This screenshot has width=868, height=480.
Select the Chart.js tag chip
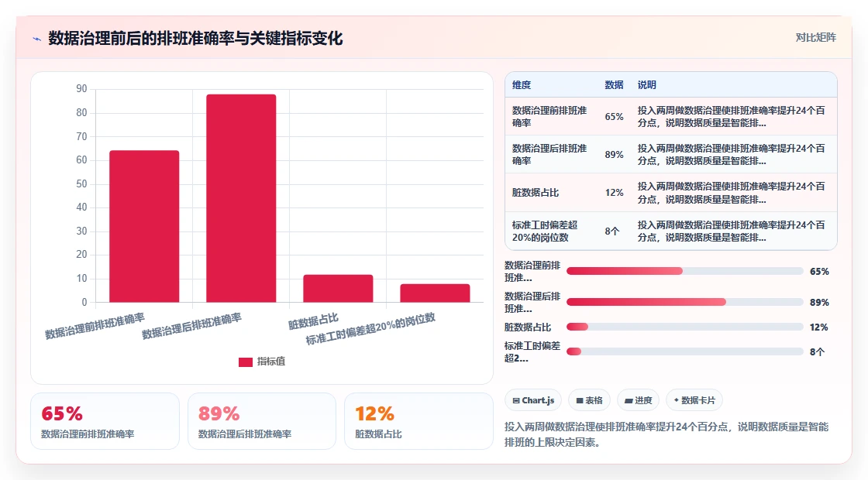pos(533,400)
